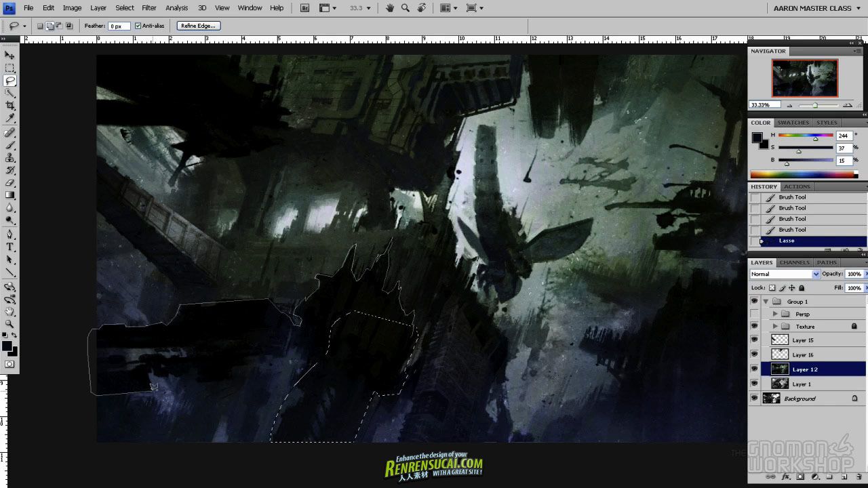Select the Eyedropper tool
The height and width of the screenshot is (488, 868).
(x=9, y=119)
